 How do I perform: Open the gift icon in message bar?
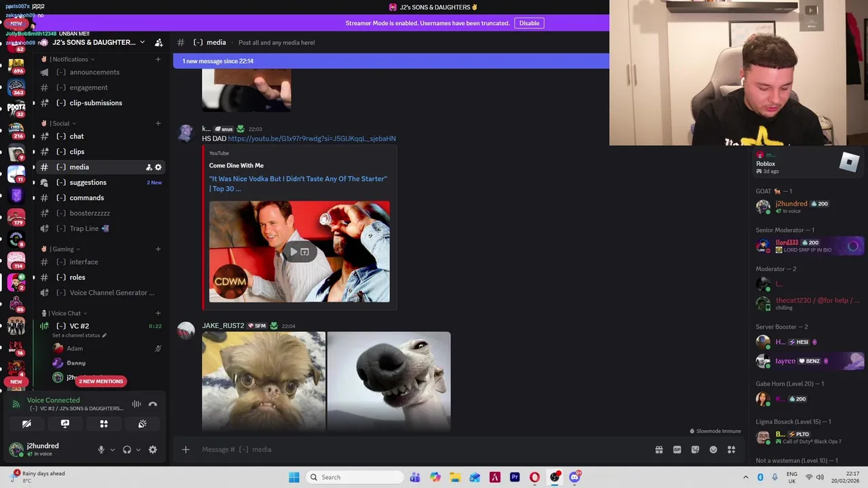tap(658, 449)
